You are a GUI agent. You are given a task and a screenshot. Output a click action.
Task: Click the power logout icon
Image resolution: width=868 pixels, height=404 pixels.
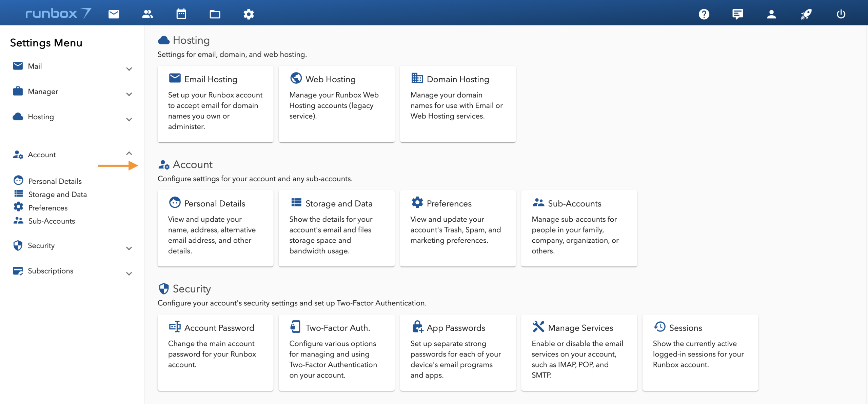(841, 14)
